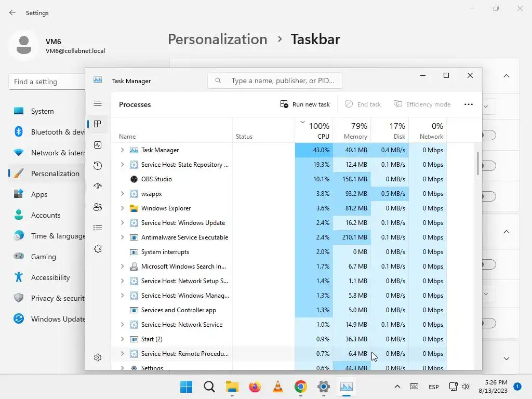Viewport: 532px width, 399px height.
Task: Click the more options ellipsis in Task Manager
Action: coord(469,104)
